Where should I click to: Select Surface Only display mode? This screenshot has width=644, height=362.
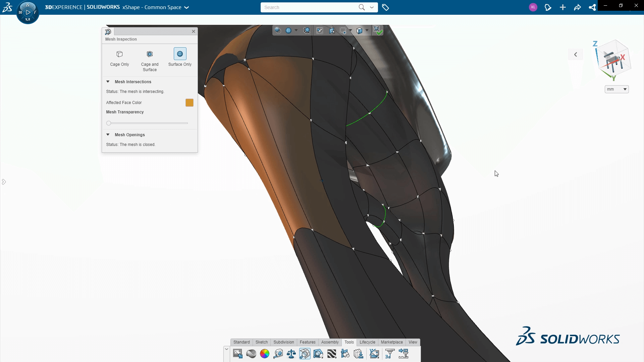[x=180, y=58]
